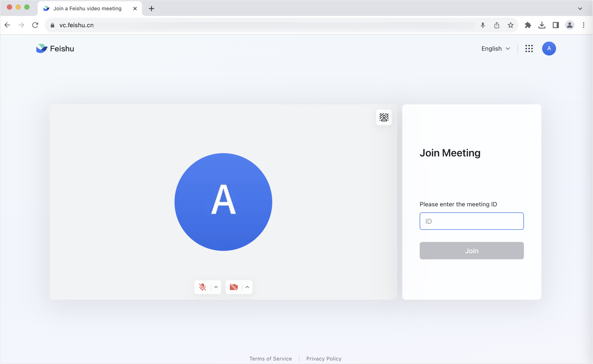The height and width of the screenshot is (364, 593).
Task: Bookmark the page with the star icon
Action: 510,25
